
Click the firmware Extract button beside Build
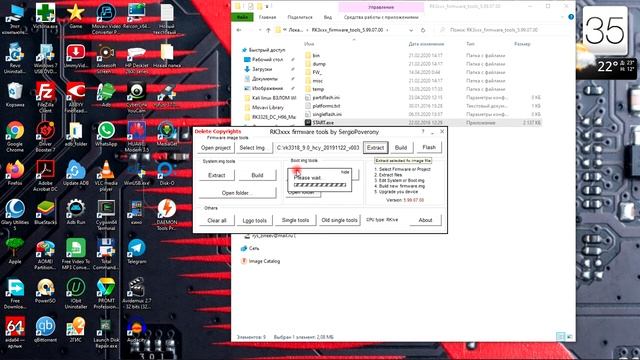[376, 148]
